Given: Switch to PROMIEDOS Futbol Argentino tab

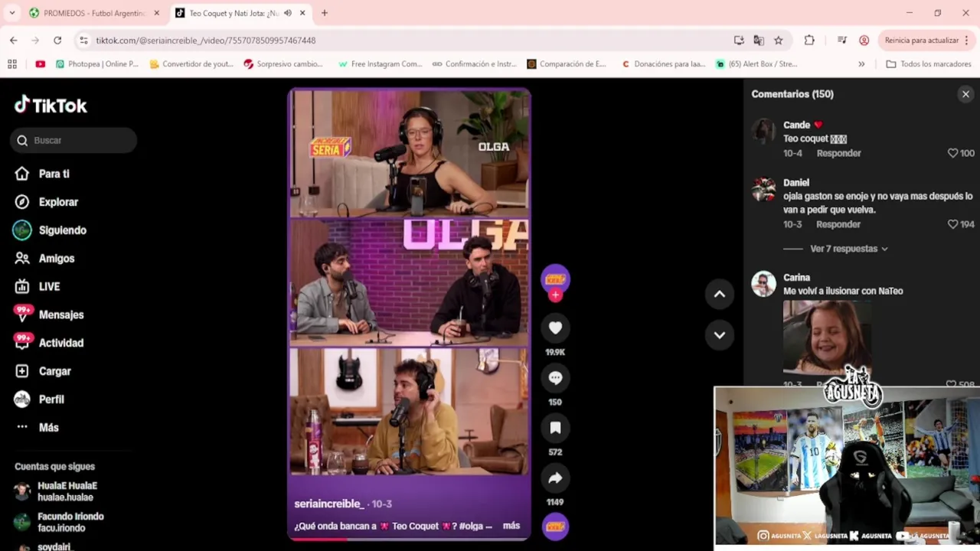Looking at the screenshot, I should coord(93,13).
